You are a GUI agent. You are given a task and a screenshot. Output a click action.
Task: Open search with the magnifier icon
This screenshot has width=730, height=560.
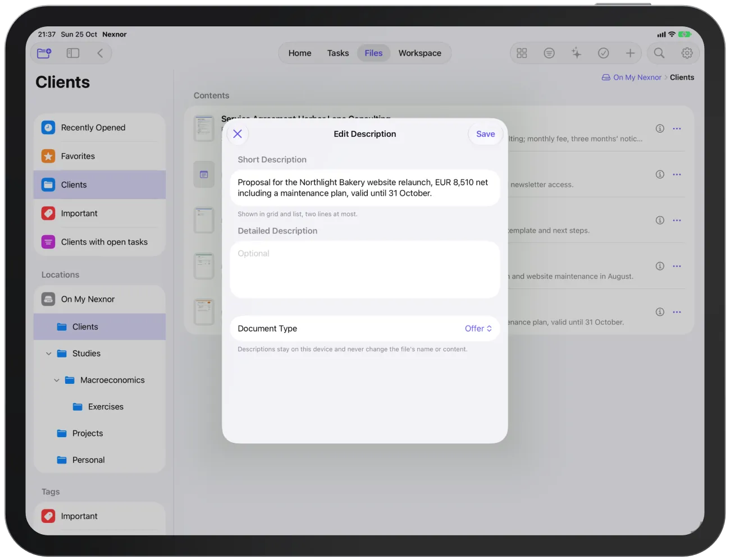click(x=659, y=53)
